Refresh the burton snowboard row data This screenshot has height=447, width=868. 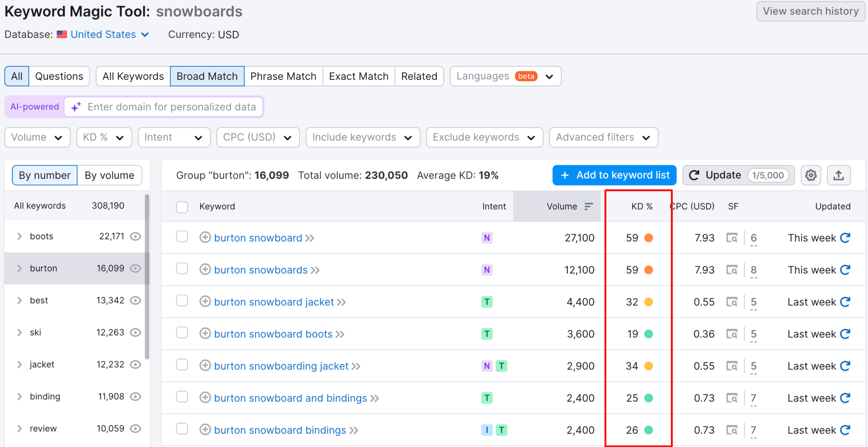[845, 238]
